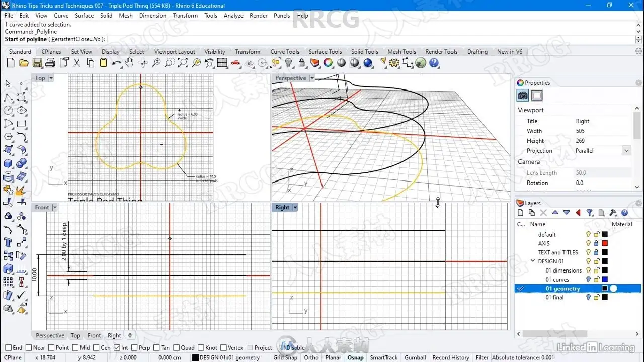Collapse the DESIGN 01 layer tree

point(533,261)
